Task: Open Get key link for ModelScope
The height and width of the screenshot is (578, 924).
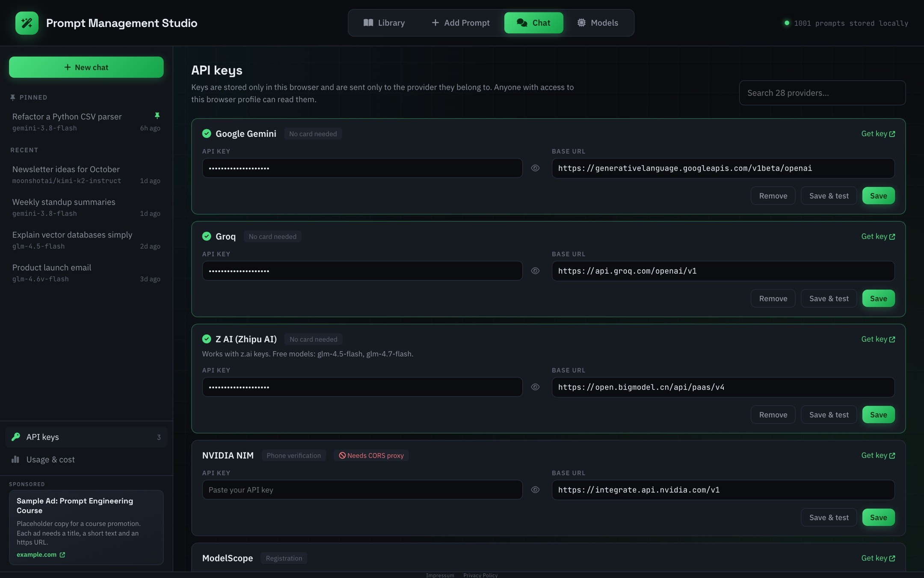Action: pyautogui.click(x=878, y=558)
